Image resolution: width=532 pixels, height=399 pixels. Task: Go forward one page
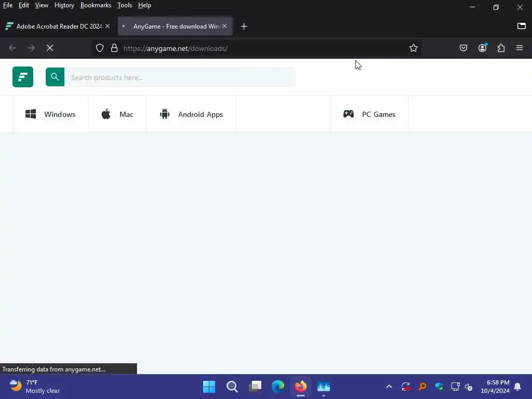31,48
